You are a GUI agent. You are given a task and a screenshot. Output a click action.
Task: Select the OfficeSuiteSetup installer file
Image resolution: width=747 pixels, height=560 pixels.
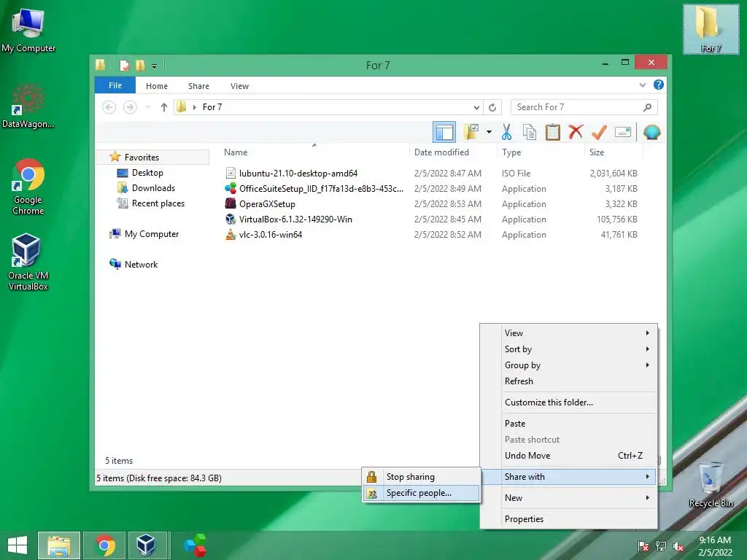click(314, 189)
